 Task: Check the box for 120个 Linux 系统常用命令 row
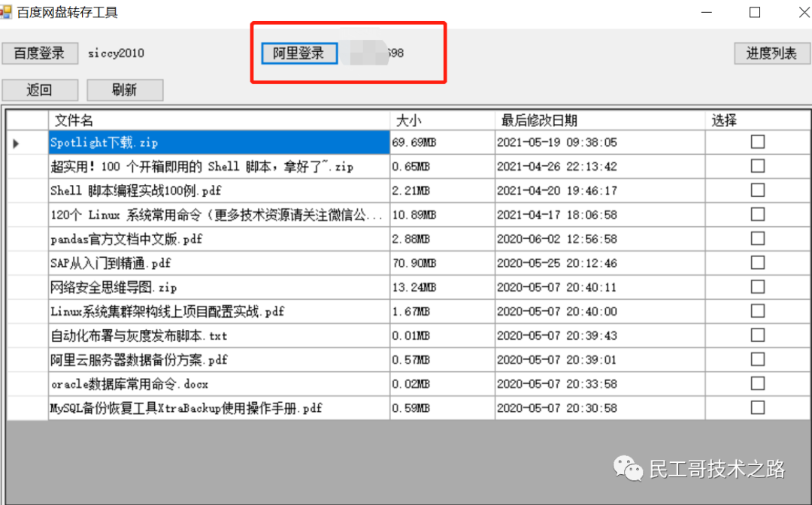pyautogui.click(x=758, y=214)
